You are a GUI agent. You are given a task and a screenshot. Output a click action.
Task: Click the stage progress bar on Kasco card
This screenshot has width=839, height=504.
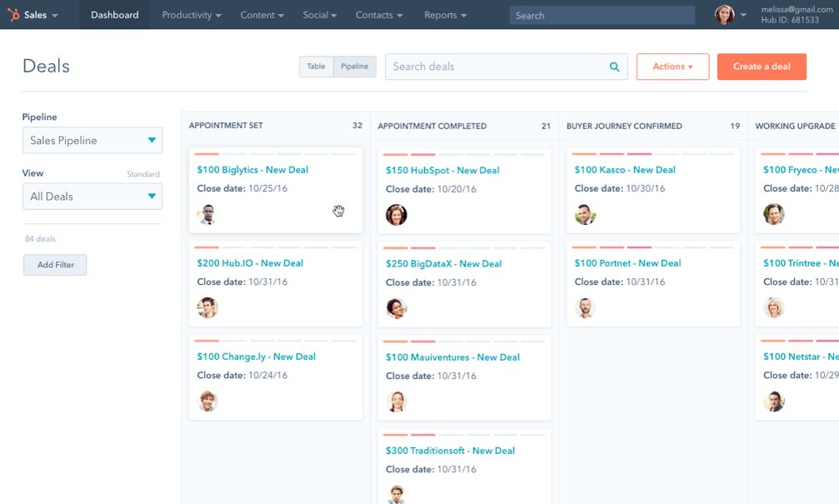[653, 154]
